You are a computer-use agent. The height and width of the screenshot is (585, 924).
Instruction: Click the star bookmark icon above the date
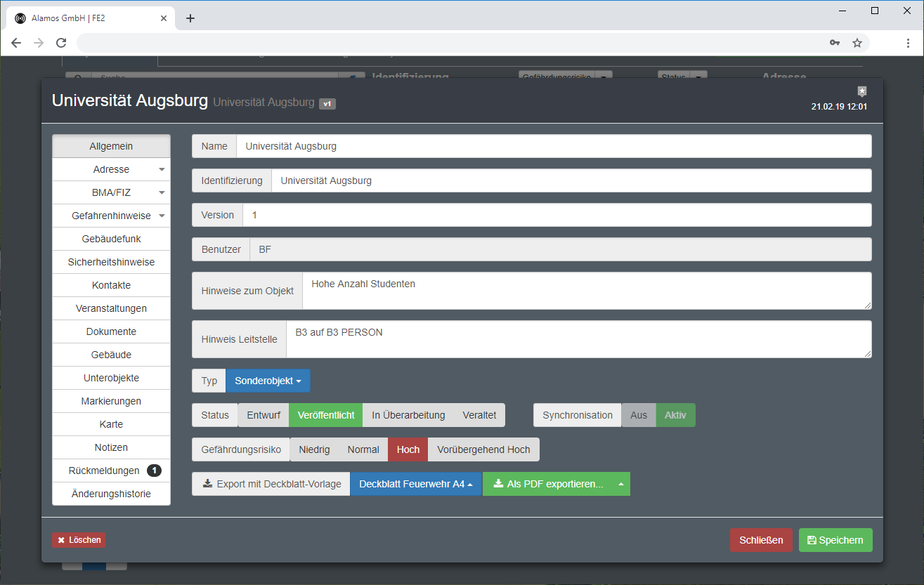(862, 91)
